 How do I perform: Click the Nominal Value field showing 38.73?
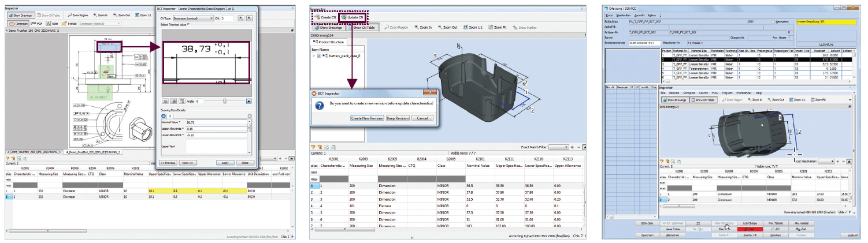217,122
